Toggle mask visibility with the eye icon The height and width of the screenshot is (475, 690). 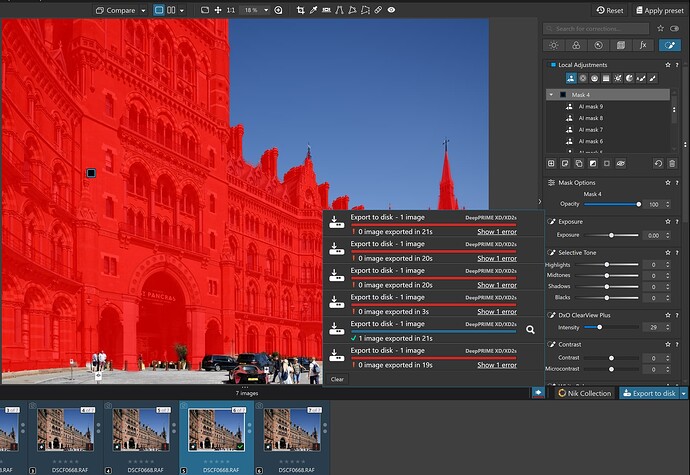(x=620, y=163)
